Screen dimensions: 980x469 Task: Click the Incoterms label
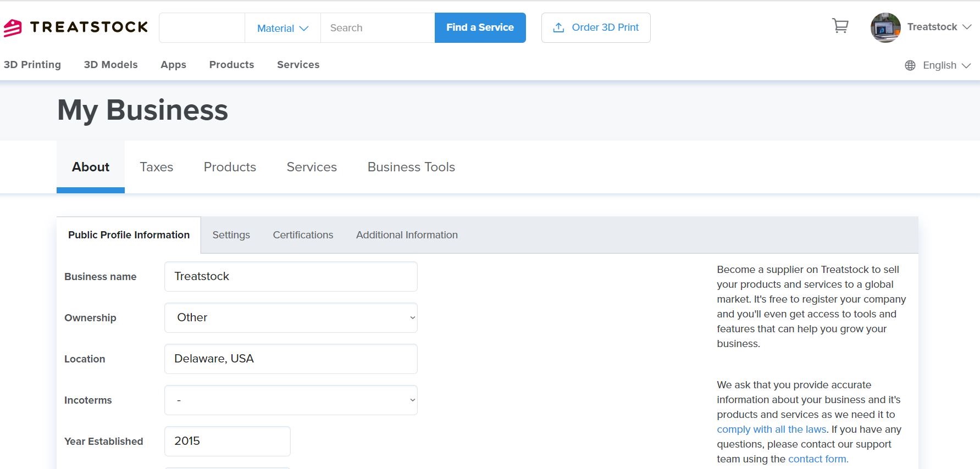tap(88, 400)
